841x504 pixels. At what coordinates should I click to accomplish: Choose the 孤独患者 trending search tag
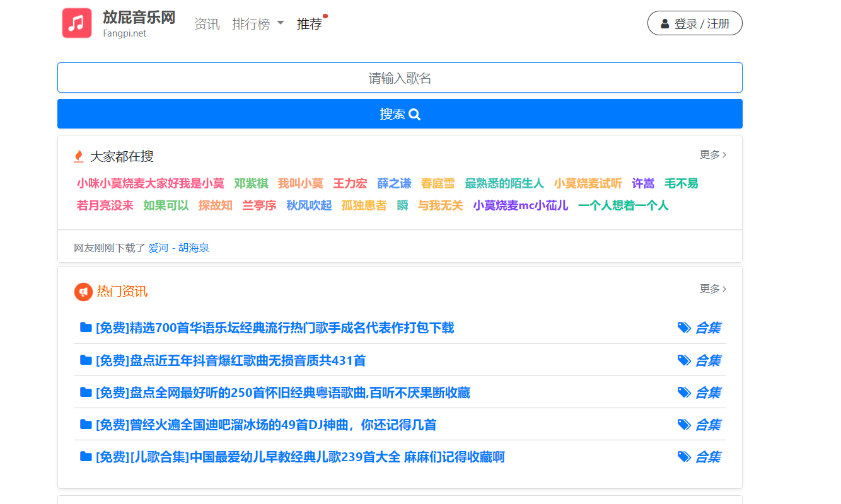coord(364,205)
